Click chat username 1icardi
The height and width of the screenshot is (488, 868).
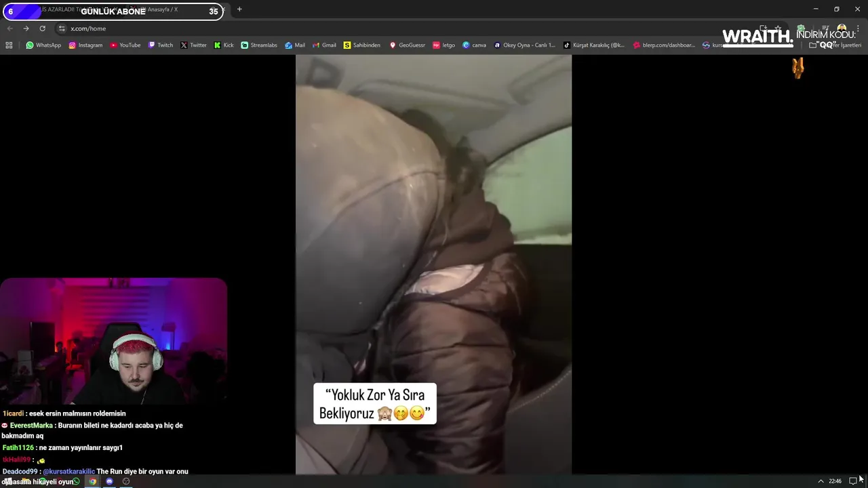click(13, 413)
